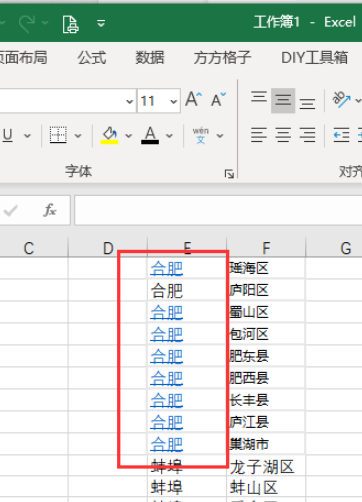Select the 瑶海区 cell

266,268
